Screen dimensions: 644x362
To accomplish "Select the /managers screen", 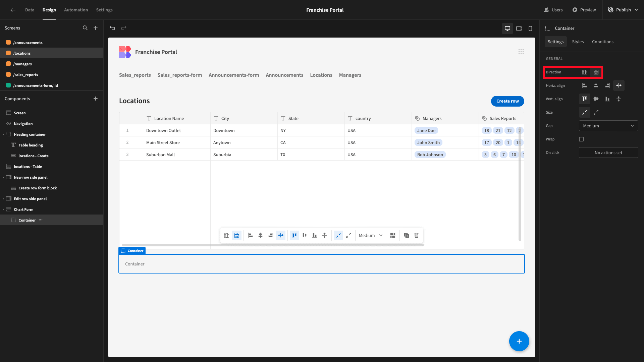I will (x=52, y=64).
